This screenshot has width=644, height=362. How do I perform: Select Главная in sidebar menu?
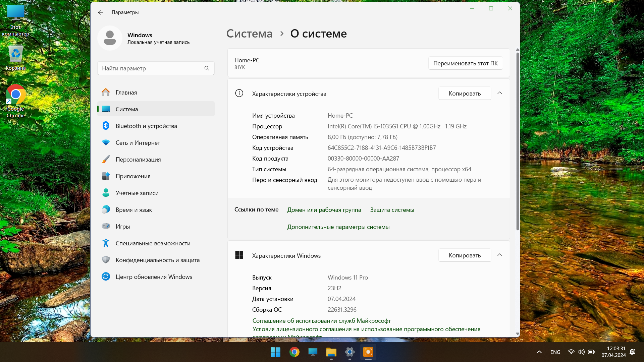tap(126, 93)
